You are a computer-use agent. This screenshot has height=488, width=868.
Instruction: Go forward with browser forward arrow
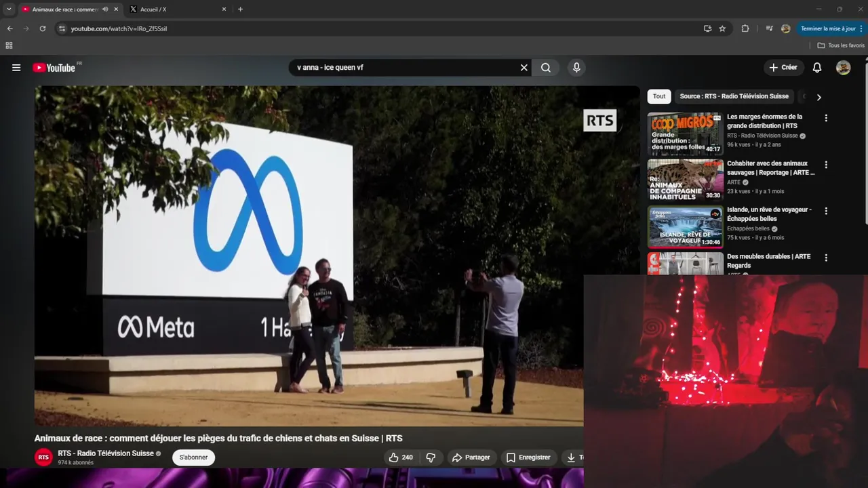pos(26,28)
